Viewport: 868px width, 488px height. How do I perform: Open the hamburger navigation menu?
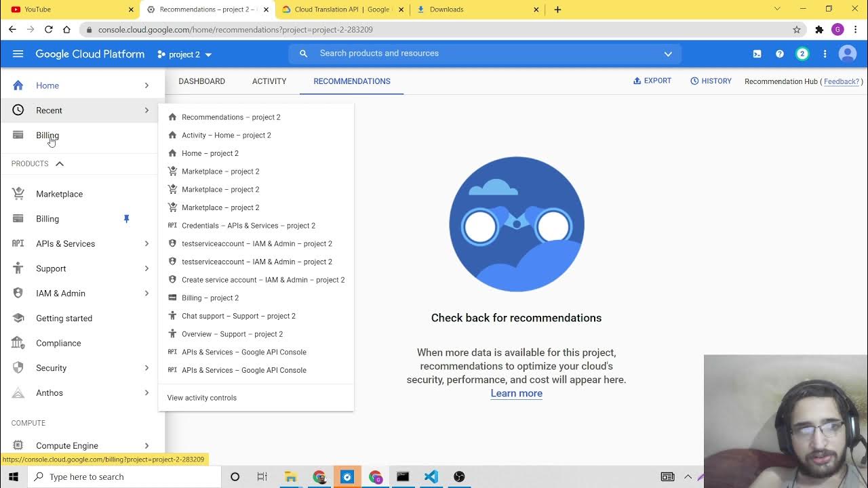click(x=18, y=54)
